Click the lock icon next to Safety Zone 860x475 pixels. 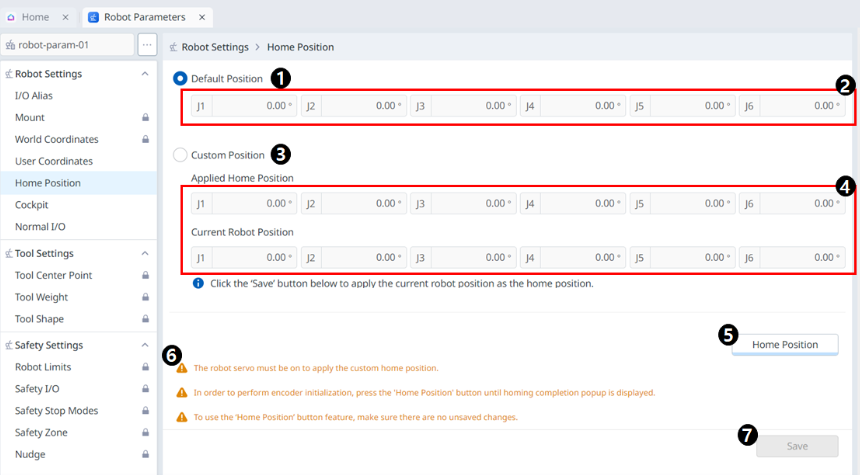(144, 433)
